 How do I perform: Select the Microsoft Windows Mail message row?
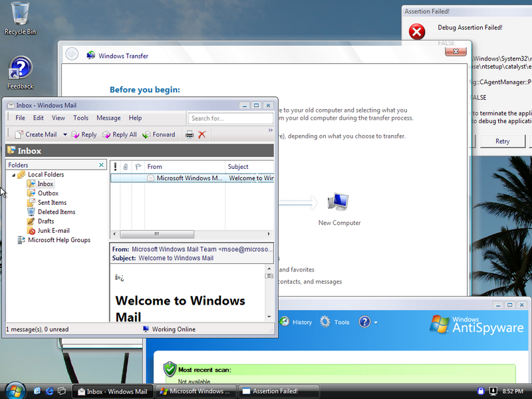click(192, 178)
